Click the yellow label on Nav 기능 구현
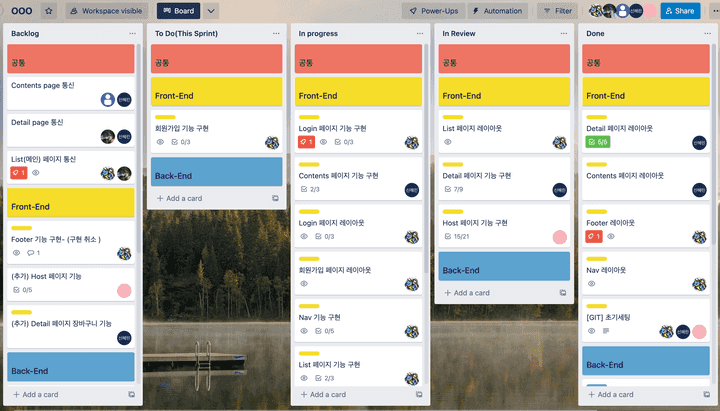 pos(309,305)
